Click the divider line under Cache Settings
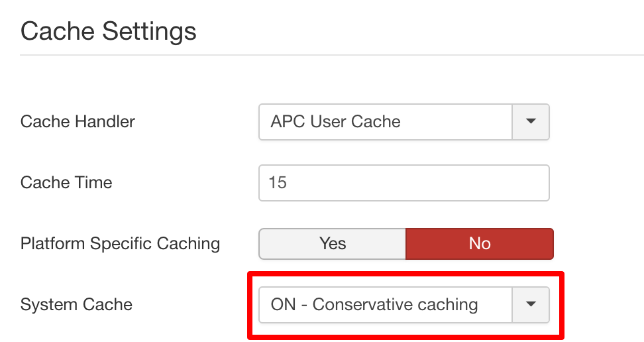This screenshot has height=342, width=644. pyautogui.click(x=331, y=54)
